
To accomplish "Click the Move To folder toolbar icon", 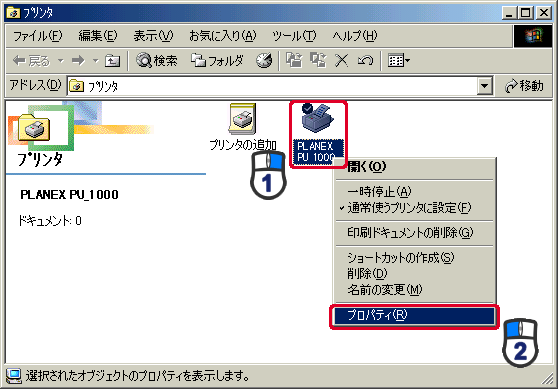I will pos(294,61).
